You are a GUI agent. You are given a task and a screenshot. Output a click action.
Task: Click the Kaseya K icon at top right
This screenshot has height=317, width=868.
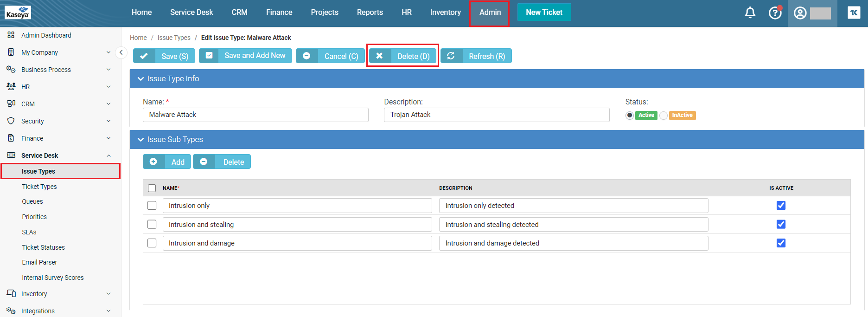[x=854, y=13]
